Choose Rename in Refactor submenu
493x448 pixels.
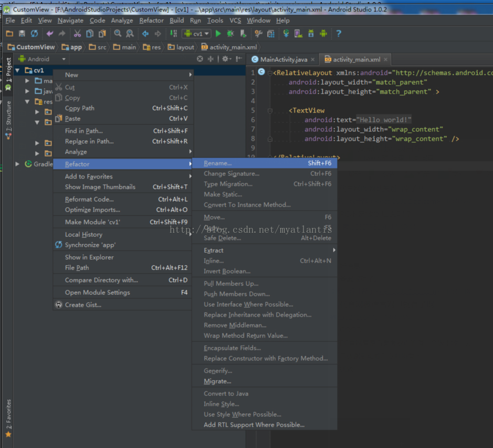265,163
